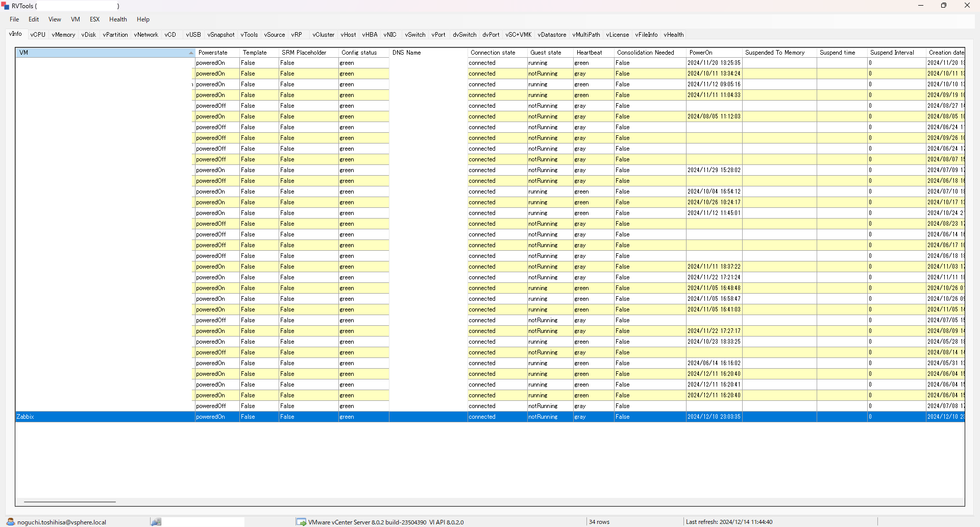
Task: Click the user icon beside noguchi.toshihisa@vsphere.local
Action: pos(11,522)
